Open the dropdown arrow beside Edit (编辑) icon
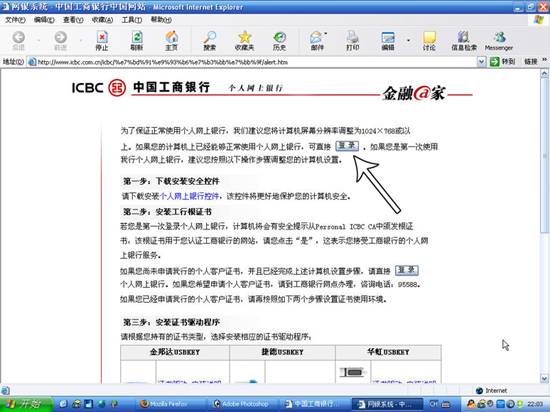This screenshot has width=550, height=412. pyautogui.click(x=408, y=41)
